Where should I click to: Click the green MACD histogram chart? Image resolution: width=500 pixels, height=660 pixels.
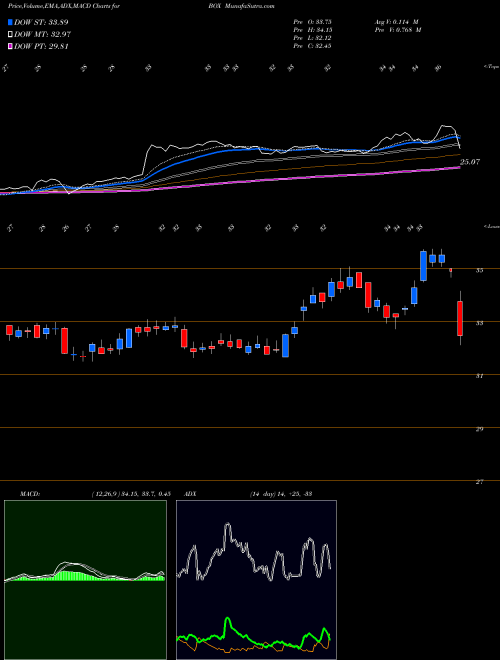click(x=85, y=580)
